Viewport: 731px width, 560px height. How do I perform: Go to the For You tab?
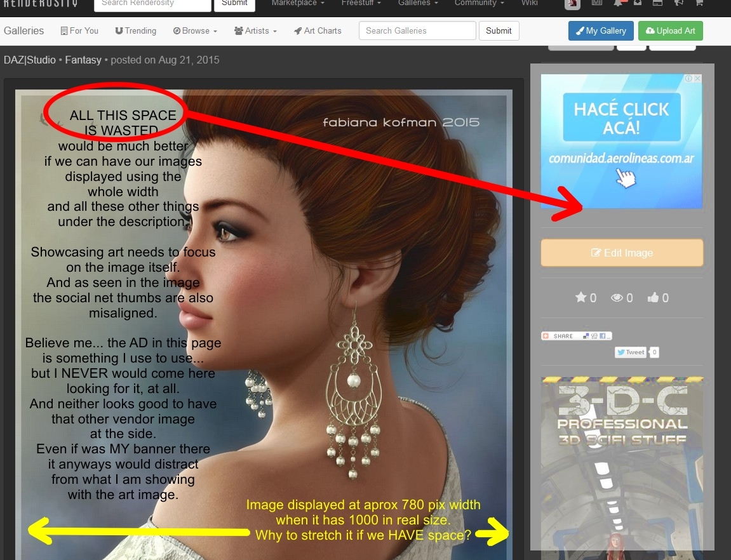80,30
